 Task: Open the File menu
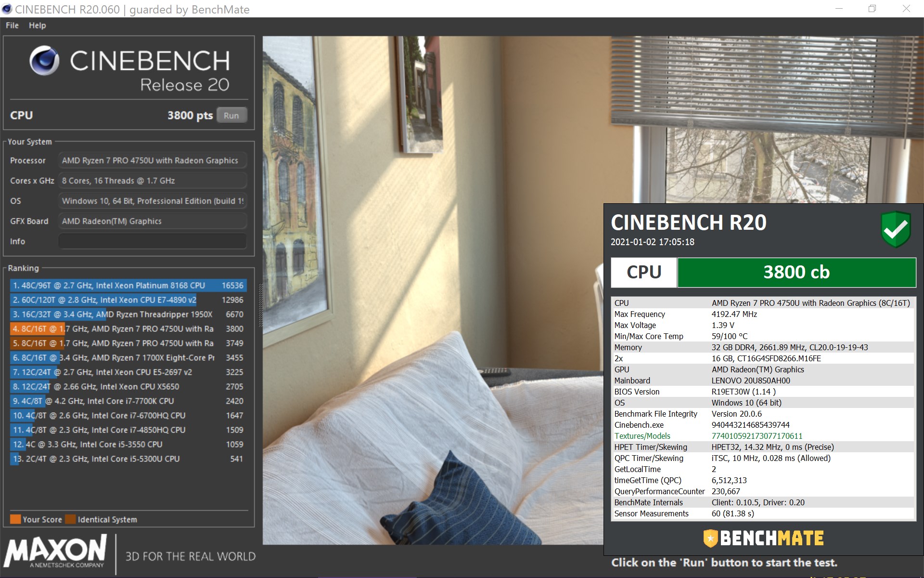[x=12, y=26]
